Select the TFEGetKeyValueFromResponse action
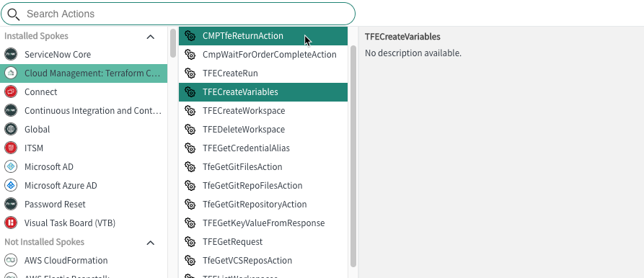The height and width of the screenshot is (278, 644). [263, 223]
